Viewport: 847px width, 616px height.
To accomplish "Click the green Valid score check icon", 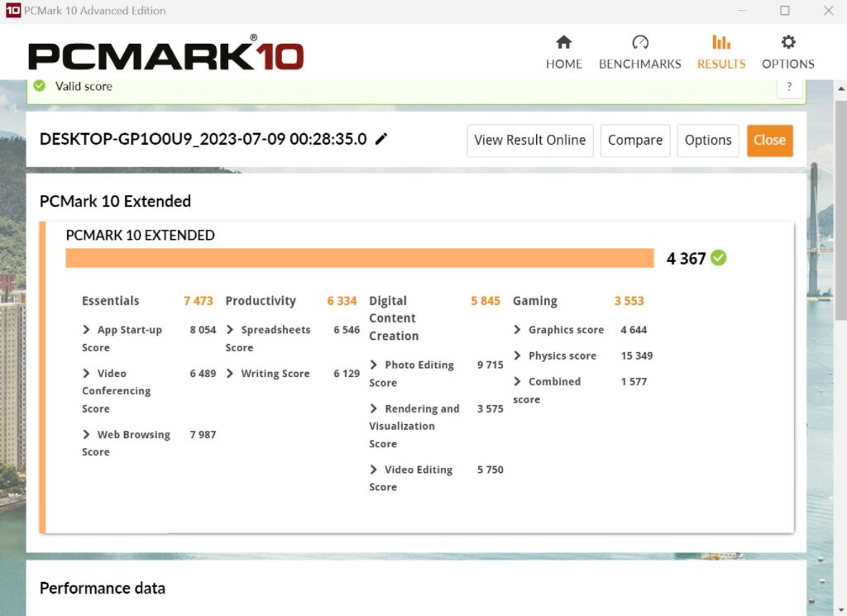I will click(40, 86).
